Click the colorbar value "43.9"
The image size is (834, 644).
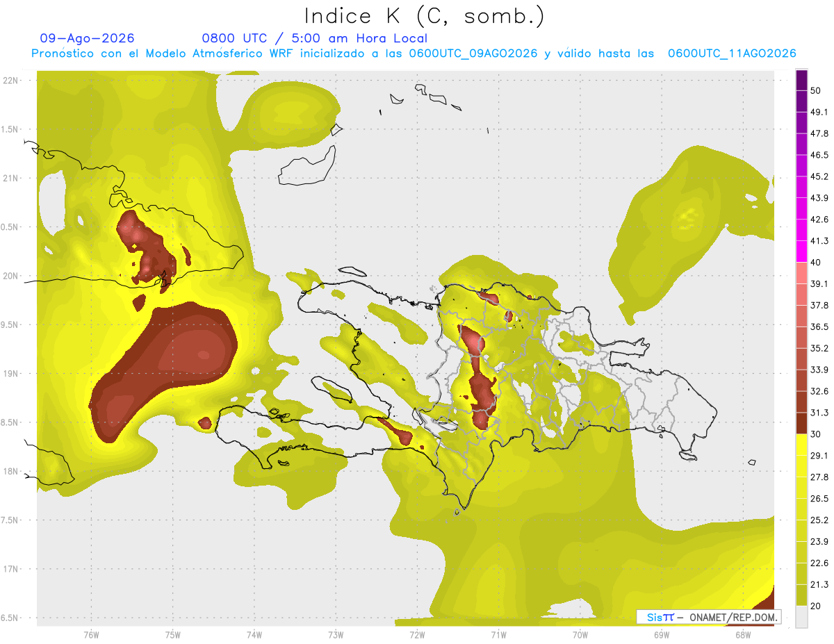coord(819,198)
